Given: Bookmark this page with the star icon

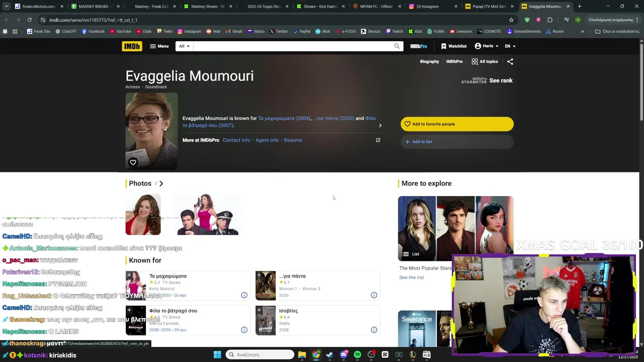Looking at the screenshot, I should pos(511,20).
